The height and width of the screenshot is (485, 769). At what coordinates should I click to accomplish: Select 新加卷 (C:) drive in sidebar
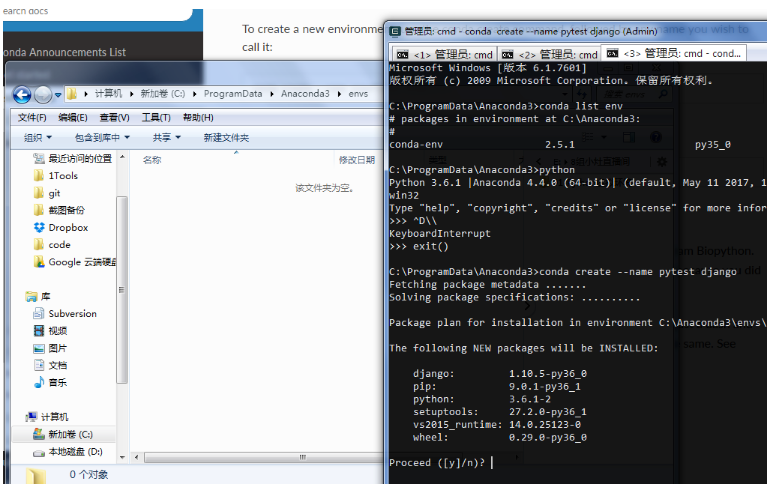[x=70, y=434]
